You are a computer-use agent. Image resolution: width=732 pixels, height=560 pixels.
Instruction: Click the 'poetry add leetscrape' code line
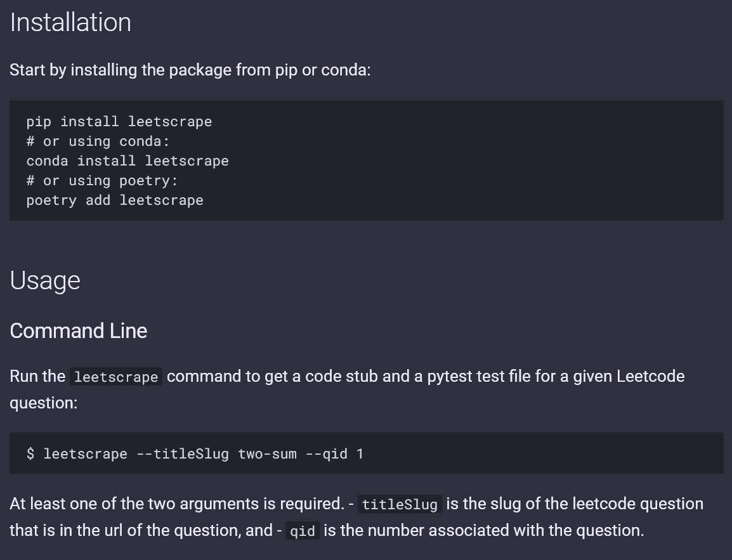[x=115, y=200]
